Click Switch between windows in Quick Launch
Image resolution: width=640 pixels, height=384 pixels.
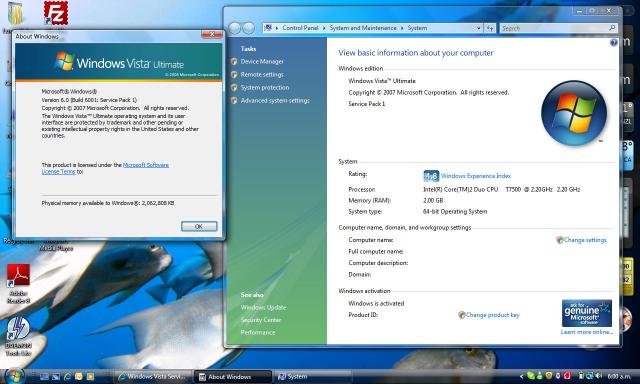point(56,377)
